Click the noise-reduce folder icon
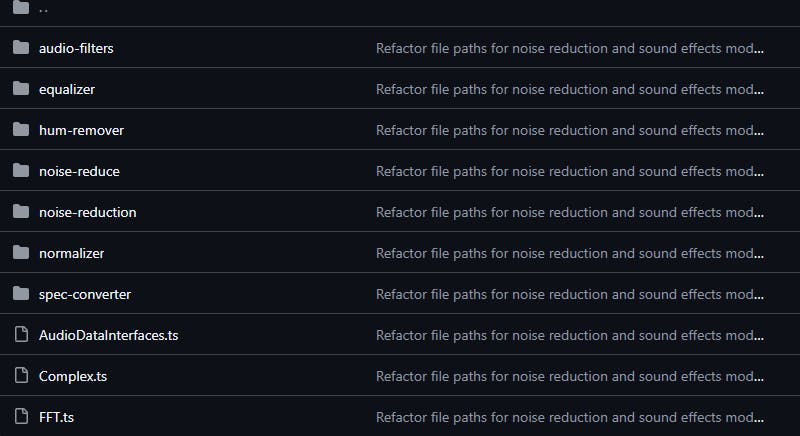Screen dimensions: 800x436 tap(21, 171)
